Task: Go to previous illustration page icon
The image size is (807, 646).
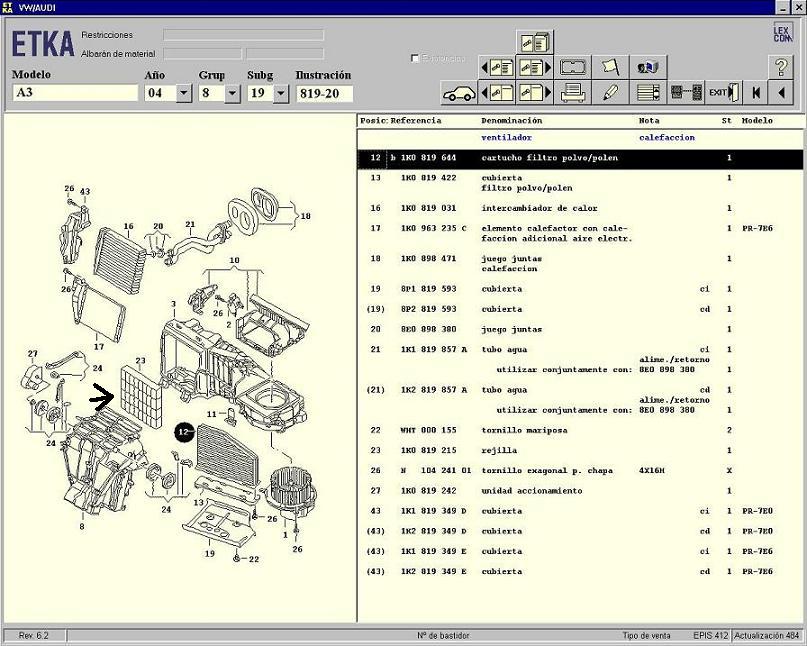Action: point(497,93)
